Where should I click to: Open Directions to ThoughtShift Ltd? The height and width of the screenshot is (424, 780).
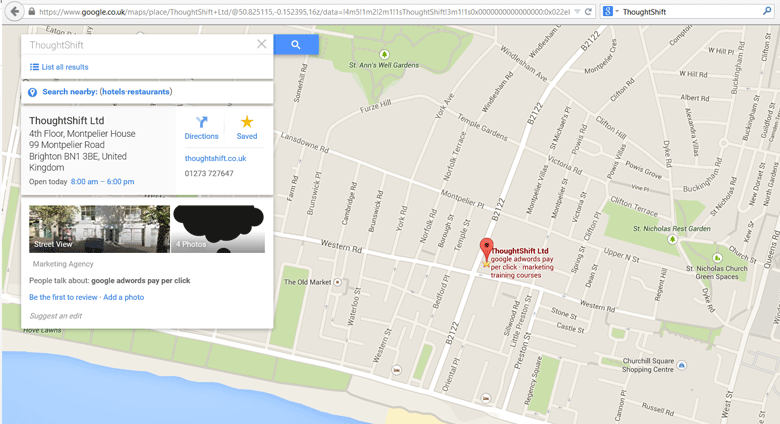201,128
